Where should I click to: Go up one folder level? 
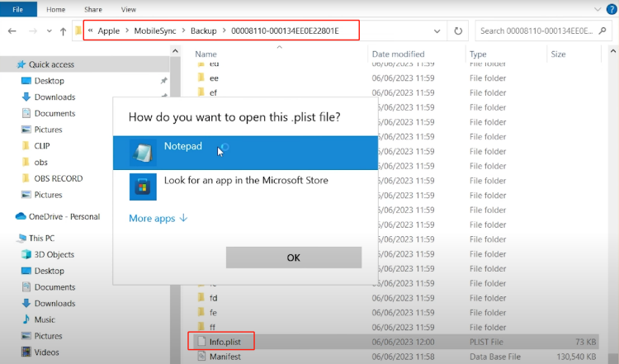[x=64, y=31]
